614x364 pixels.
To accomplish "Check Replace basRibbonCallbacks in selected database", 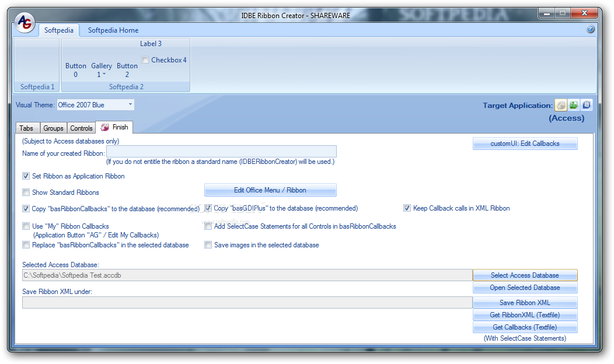I will click(x=26, y=245).
